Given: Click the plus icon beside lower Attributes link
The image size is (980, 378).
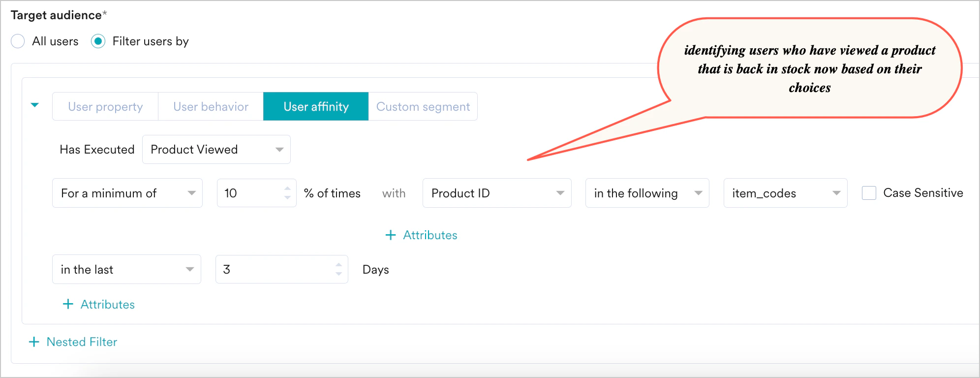Looking at the screenshot, I should pos(68,304).
